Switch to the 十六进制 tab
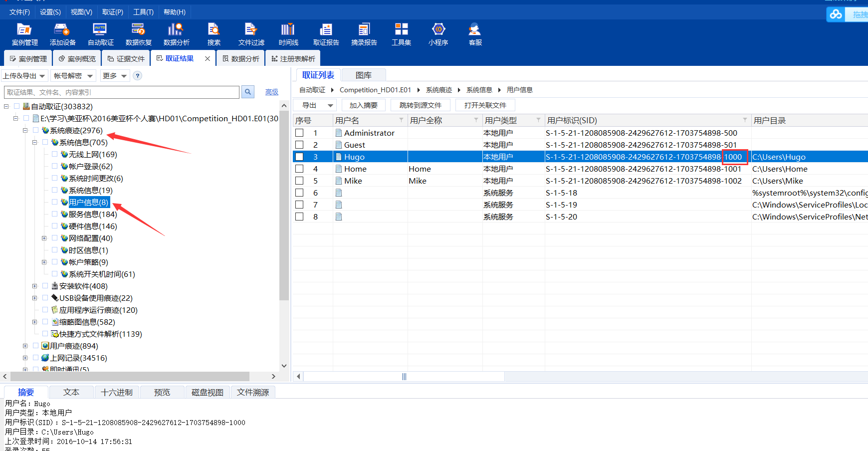This screenshot has height=451, width=868. point(117,392)
